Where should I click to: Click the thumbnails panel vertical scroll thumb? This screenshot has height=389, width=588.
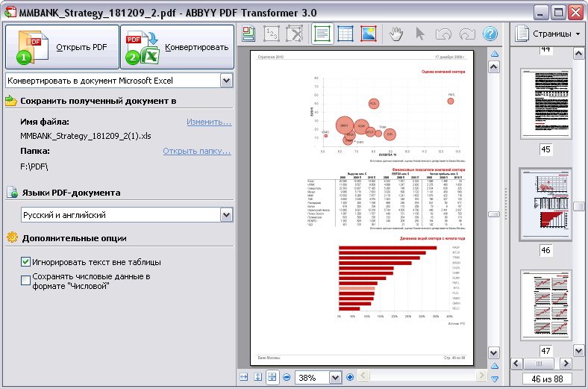point(578,206)
